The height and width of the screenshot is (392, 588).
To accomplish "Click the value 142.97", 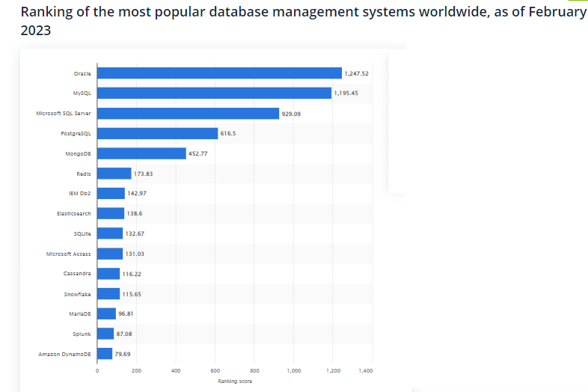I will tap(137, 193).
